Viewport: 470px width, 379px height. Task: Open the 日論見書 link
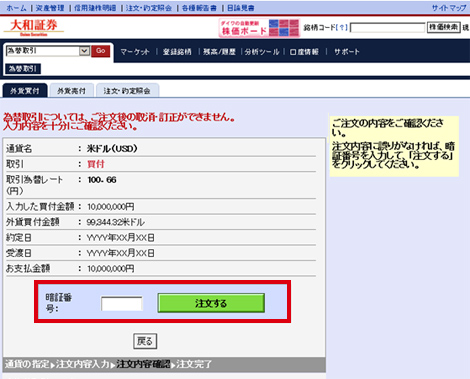point(240,8)
